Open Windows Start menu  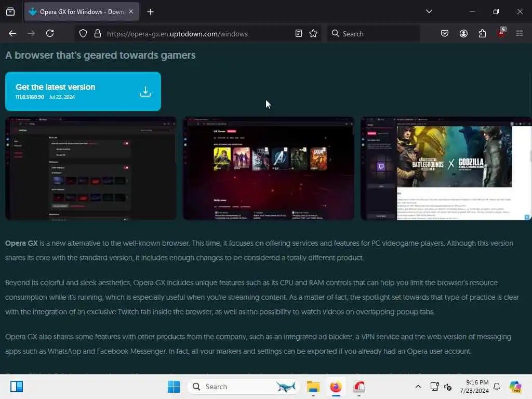174,387
